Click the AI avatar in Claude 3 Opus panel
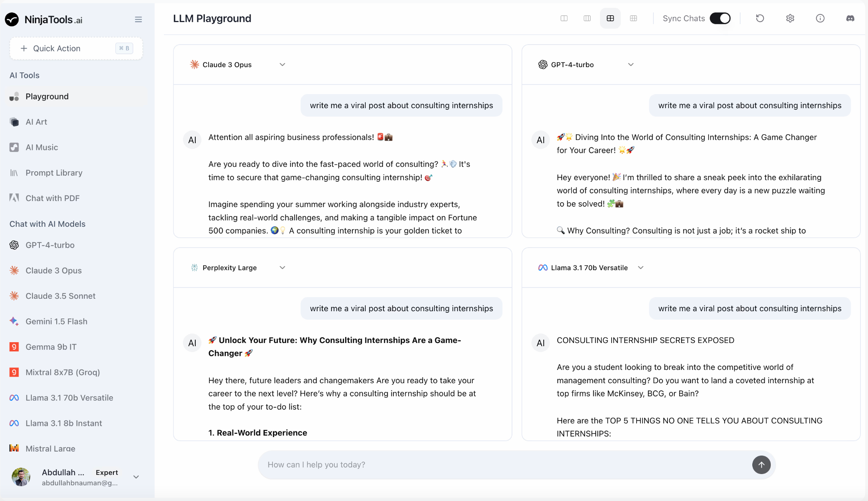This screenshot has height=501, width=868. coord(192,140)
